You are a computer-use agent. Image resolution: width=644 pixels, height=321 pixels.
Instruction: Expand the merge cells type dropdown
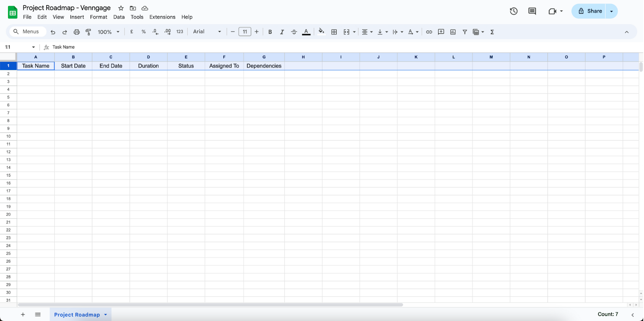[x=354, y=32]
